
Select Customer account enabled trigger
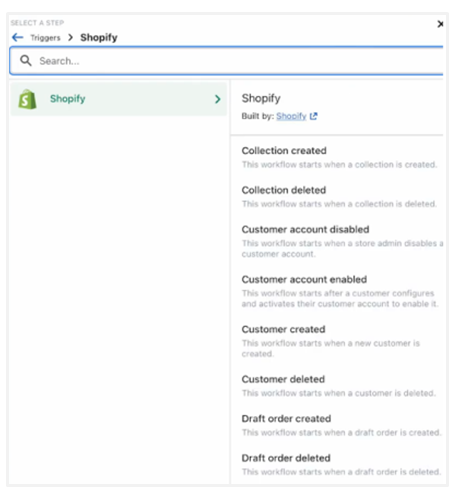(x=340, y=291)
